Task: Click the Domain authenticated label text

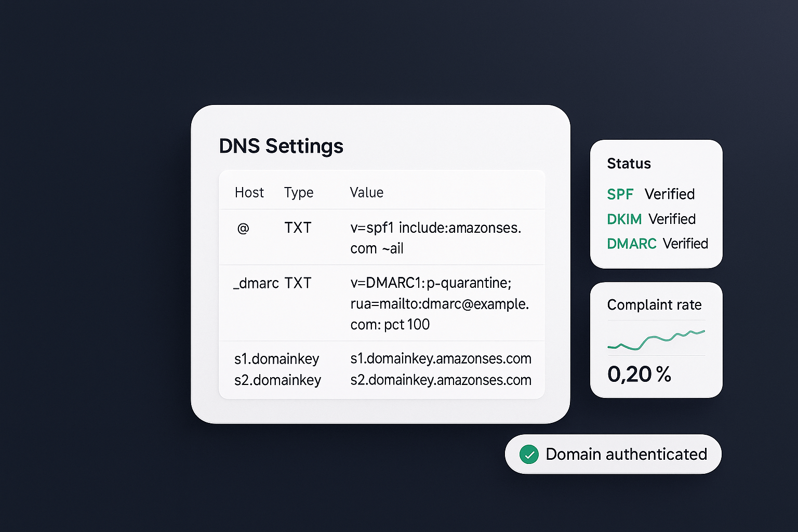Action: (626, 455)
